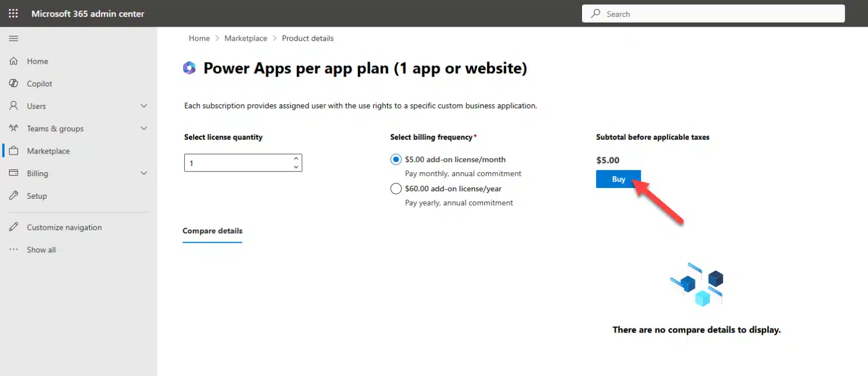Expand the Users section chevron
Screen dimensions: 868x376
[144, 106]
